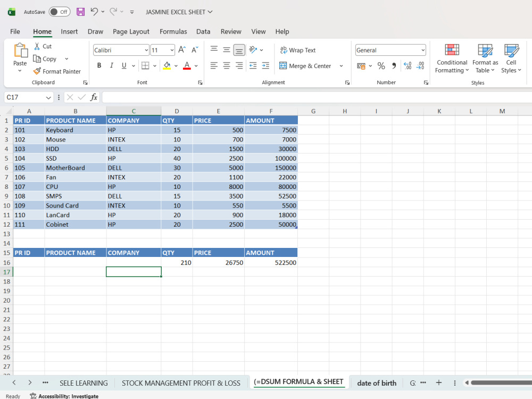Open the File menu
The image size is (532, 399).
pos(15,31)
